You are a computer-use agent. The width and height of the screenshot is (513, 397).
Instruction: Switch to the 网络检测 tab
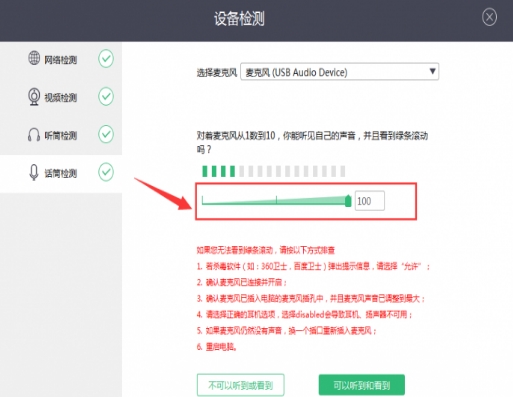[x=61, y=59]
